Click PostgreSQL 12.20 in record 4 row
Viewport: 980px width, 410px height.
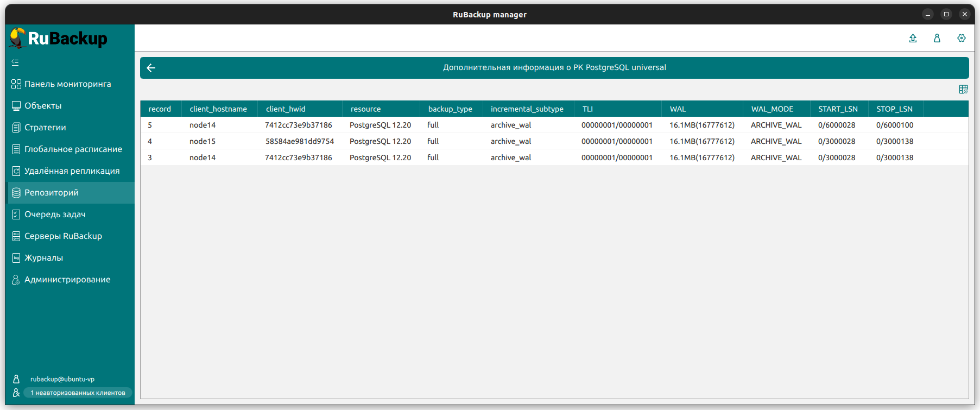(x=380, y=141)
